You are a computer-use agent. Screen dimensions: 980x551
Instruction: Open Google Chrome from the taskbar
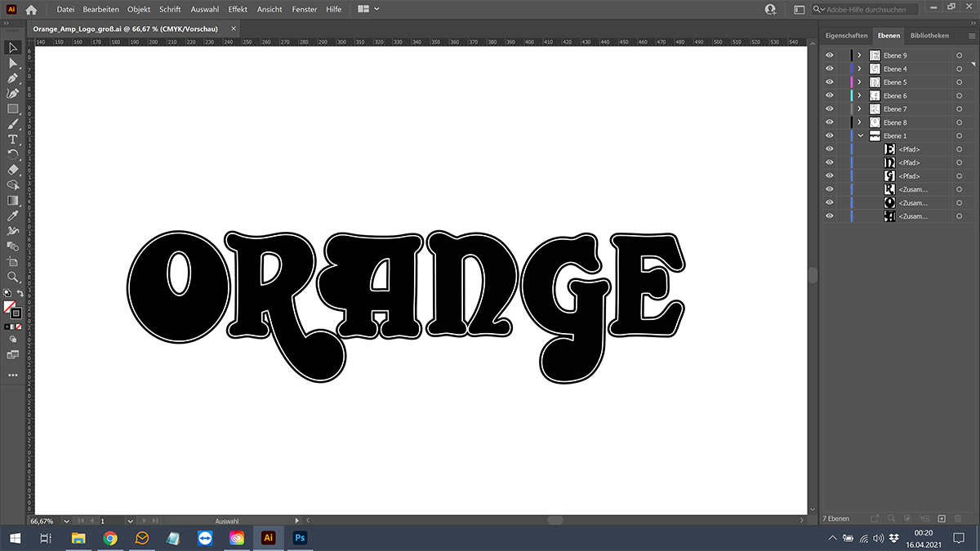pos(110,538)
